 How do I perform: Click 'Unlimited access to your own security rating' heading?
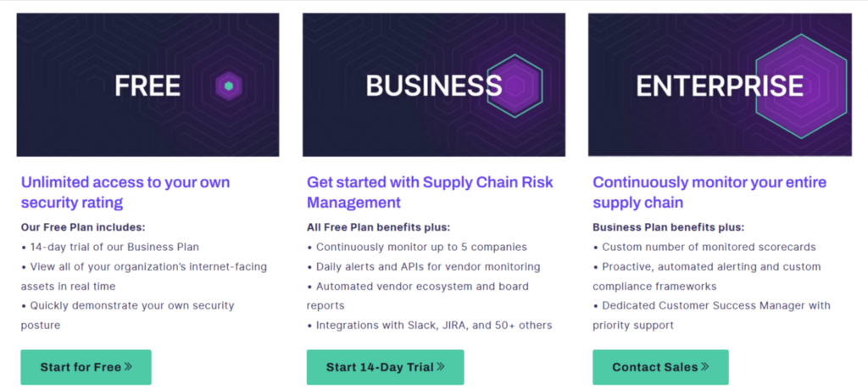pos(125,192)
